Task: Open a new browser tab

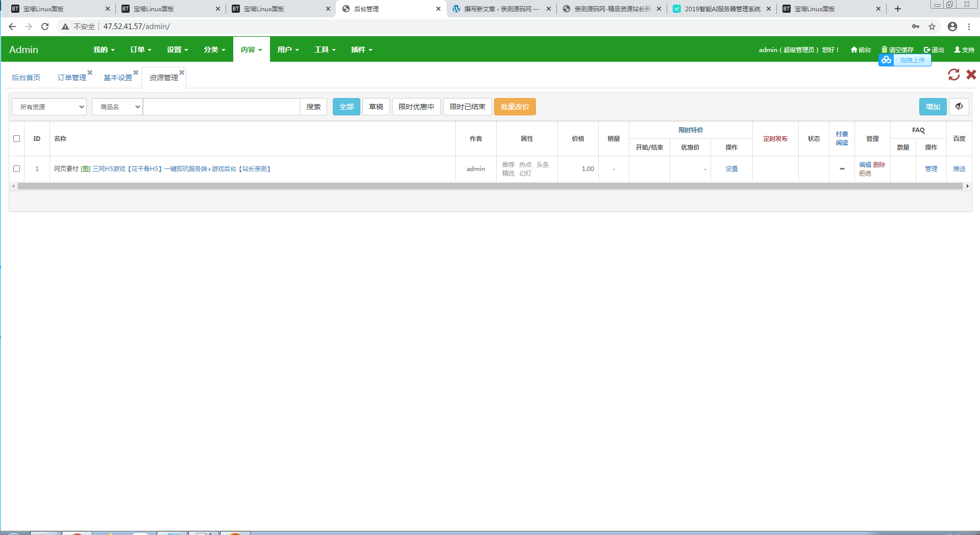Action: click(898, 9)
